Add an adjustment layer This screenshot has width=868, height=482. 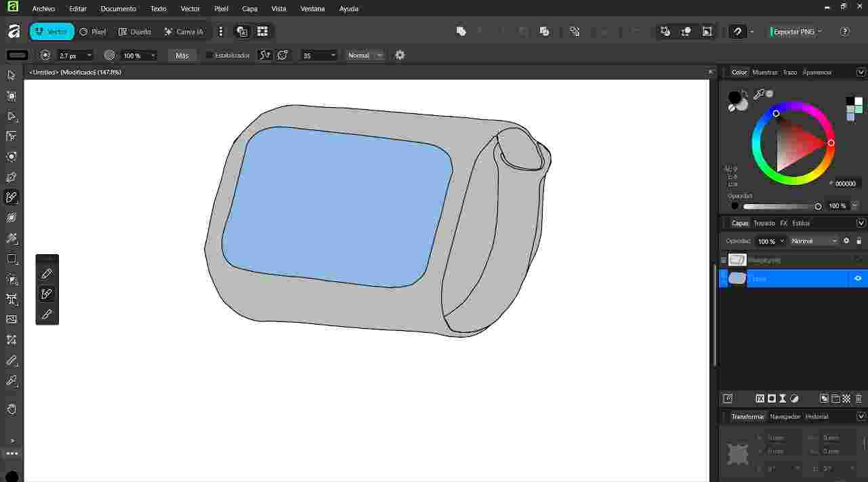794,399
